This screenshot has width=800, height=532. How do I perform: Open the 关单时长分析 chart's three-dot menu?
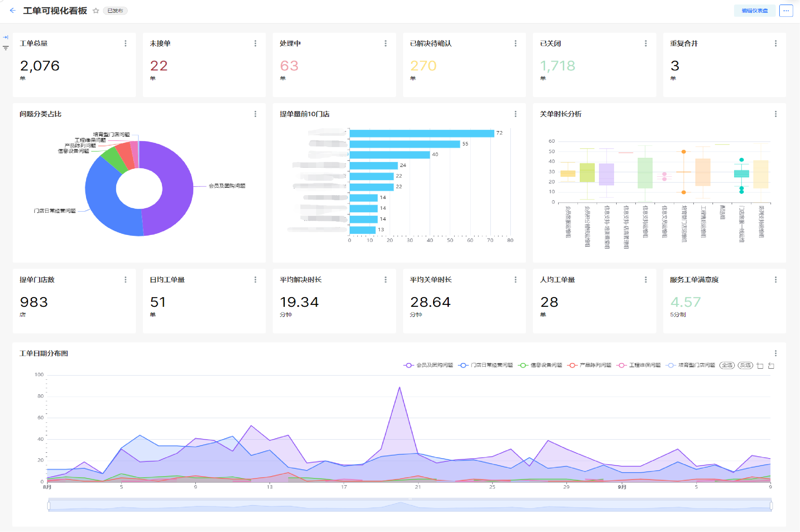pyautogui.click(x=776, y=114)
